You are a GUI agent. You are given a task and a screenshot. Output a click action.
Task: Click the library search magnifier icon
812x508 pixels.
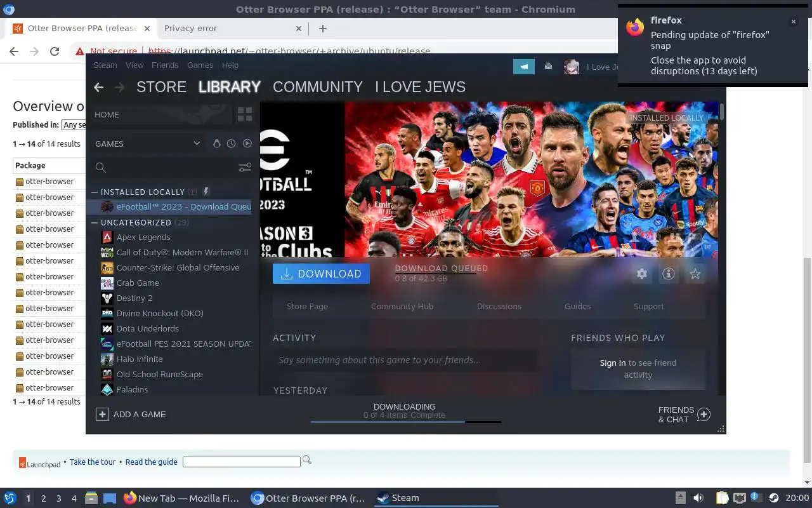point(100,168)
